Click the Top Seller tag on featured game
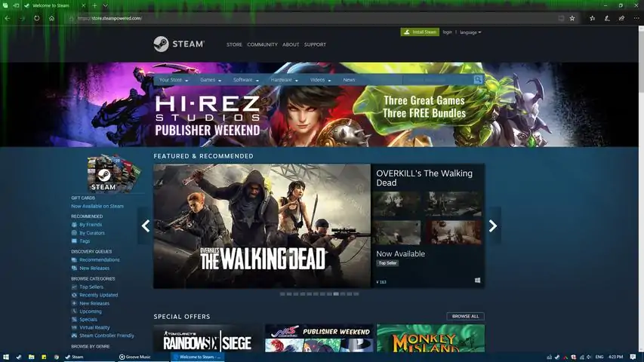Screen dimensions: 644x362 point(388,263)
